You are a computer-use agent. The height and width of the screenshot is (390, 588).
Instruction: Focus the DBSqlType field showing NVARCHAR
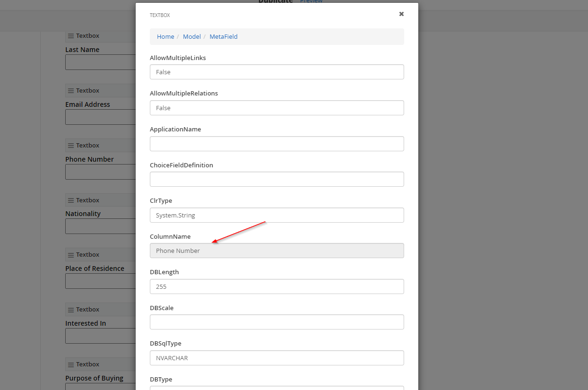coord(277,358)
